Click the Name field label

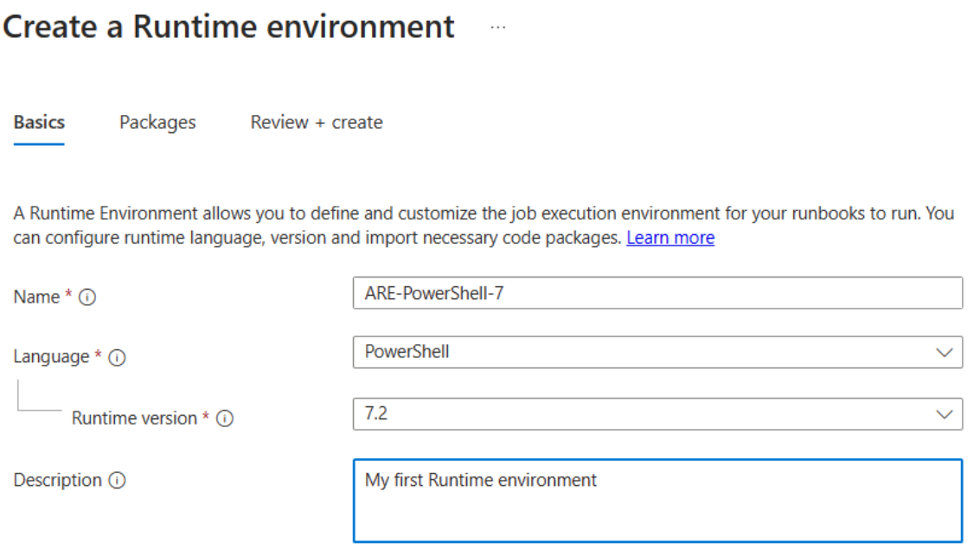coord(36,297)
